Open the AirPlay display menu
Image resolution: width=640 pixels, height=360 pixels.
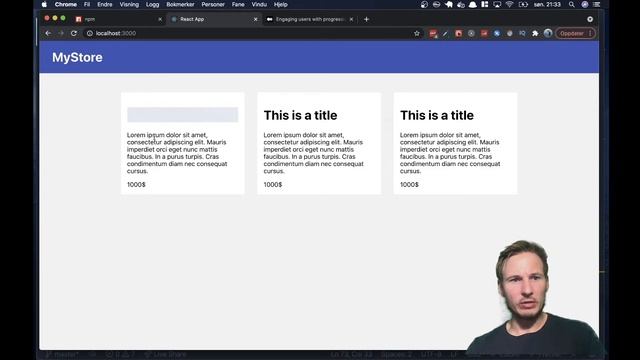coord(497,4)
